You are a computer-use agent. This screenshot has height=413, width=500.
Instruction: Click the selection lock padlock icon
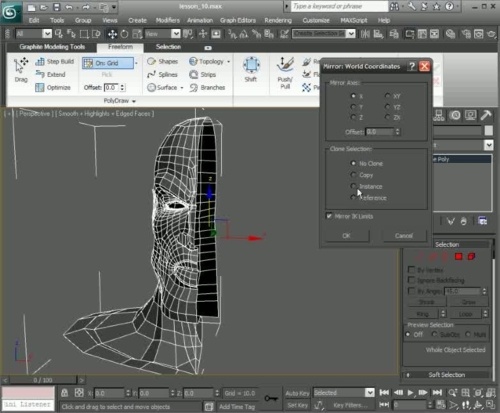[x=65, y=393]
